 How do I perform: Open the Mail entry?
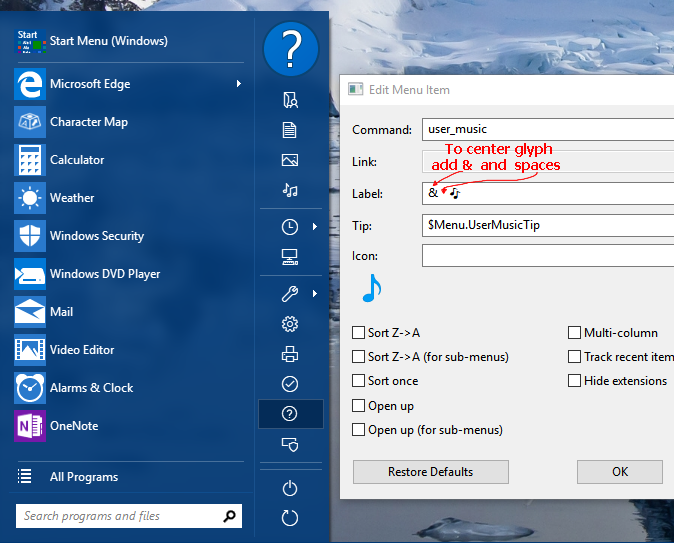(129, 312)
